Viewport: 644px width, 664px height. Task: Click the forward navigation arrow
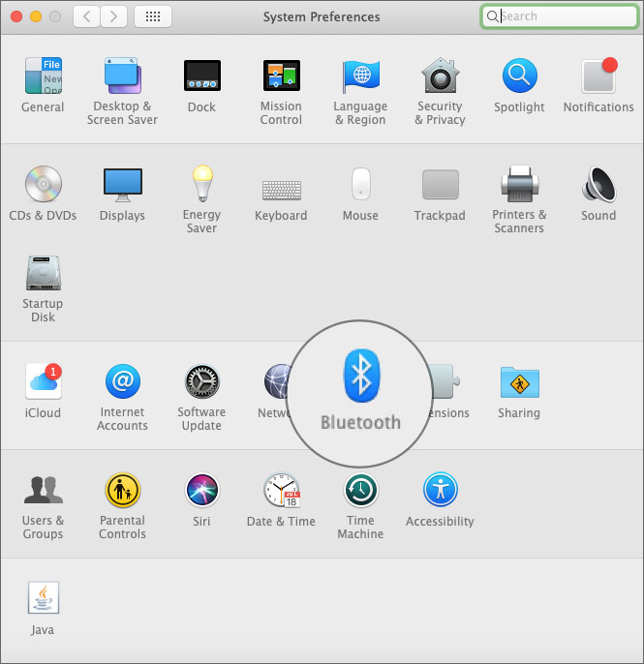[x=113, y=16]
